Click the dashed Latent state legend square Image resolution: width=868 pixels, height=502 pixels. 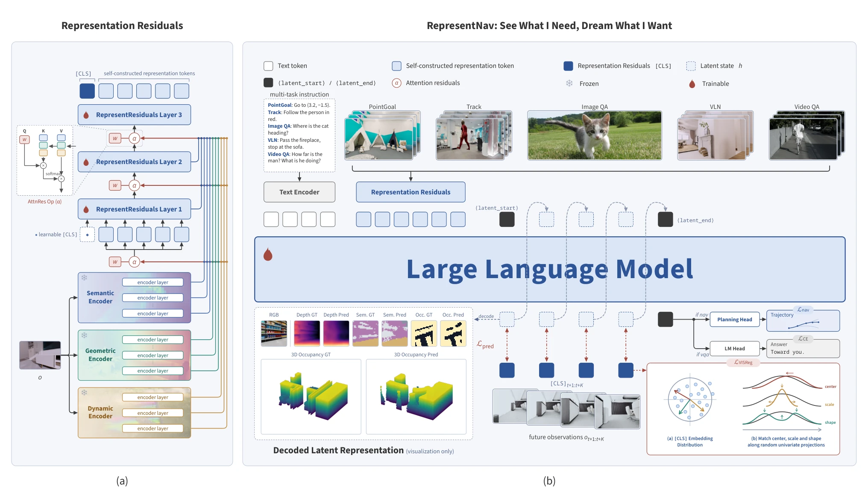click(691, 66)
